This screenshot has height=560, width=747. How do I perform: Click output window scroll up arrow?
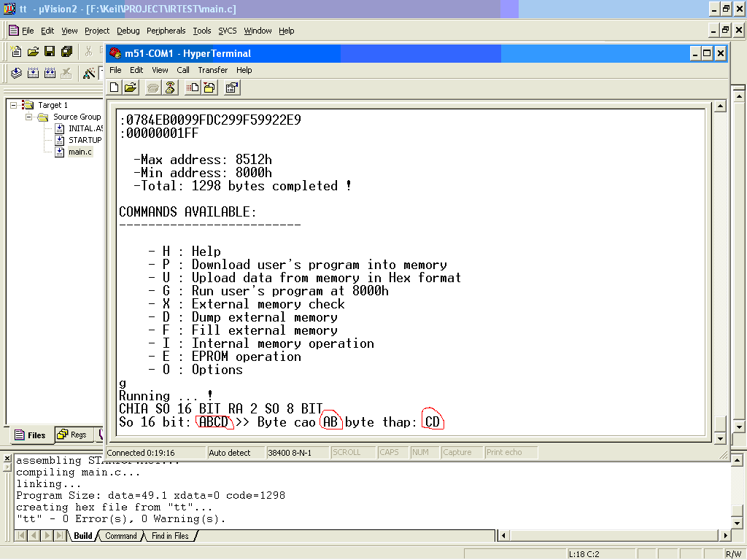[x=737, y=460]
